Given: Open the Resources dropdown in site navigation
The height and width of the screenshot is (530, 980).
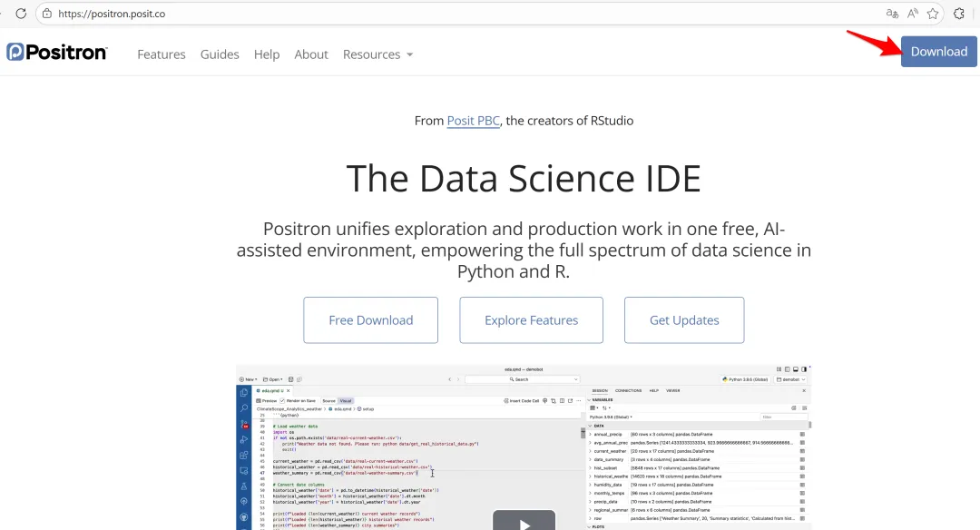Looking at the screenshot, I should pyautogui.click(x=377, y=54).
